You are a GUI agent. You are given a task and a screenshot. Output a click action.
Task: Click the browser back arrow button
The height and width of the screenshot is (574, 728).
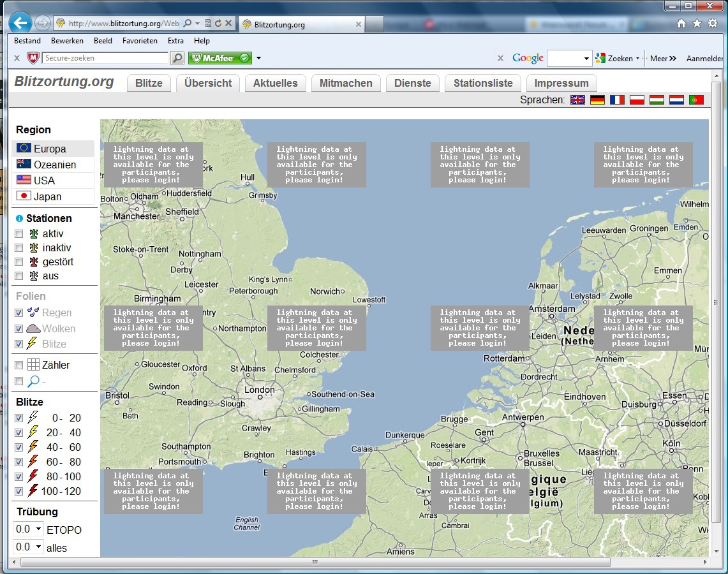click(x=20, y=23)
